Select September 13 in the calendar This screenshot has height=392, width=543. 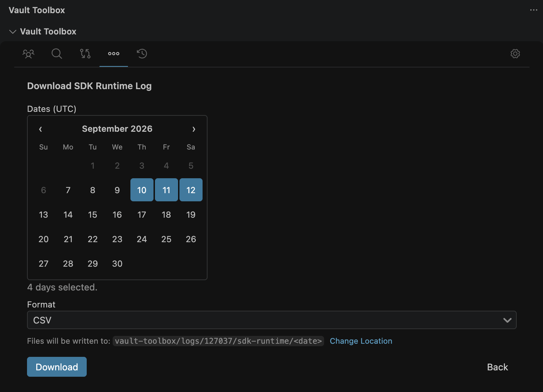(43, 214)
